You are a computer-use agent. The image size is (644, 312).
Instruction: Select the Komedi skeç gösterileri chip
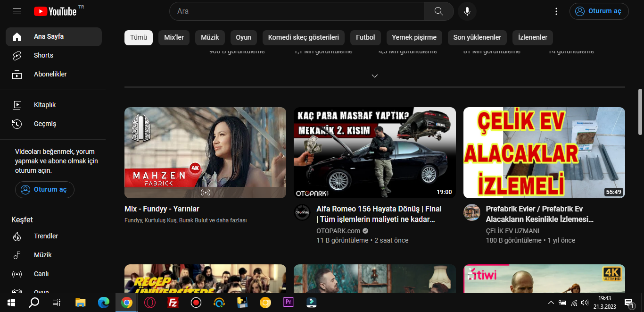click(304, 37)
